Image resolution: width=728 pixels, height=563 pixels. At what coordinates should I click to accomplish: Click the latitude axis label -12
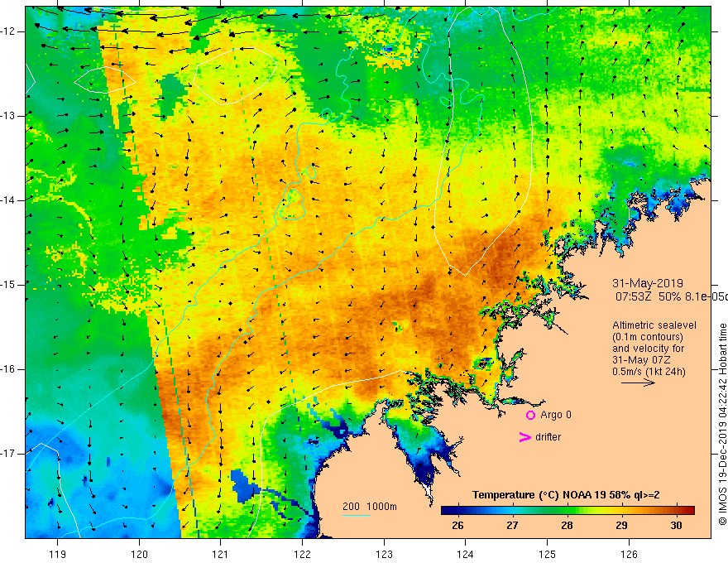click(8, 31)
